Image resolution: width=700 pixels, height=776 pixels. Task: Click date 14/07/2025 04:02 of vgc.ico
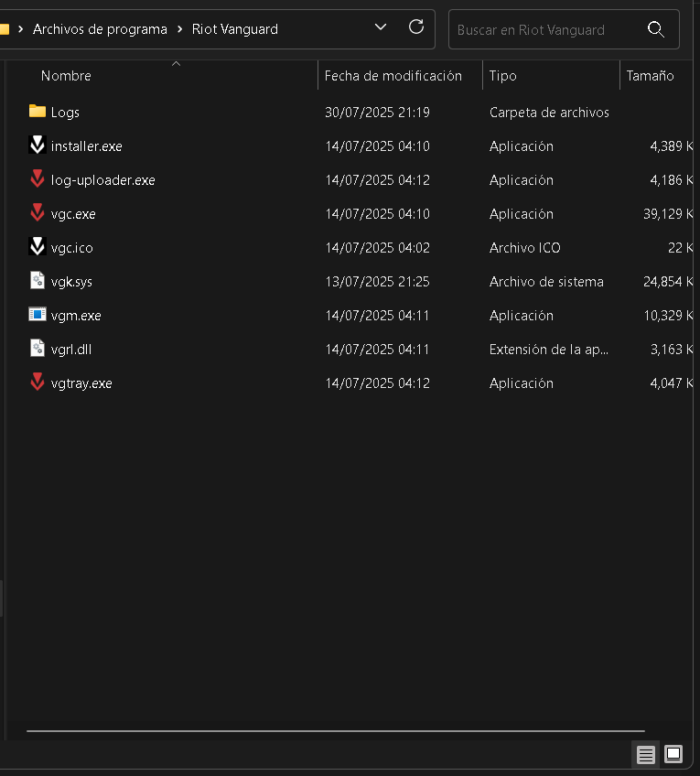(x=377, y=247)
